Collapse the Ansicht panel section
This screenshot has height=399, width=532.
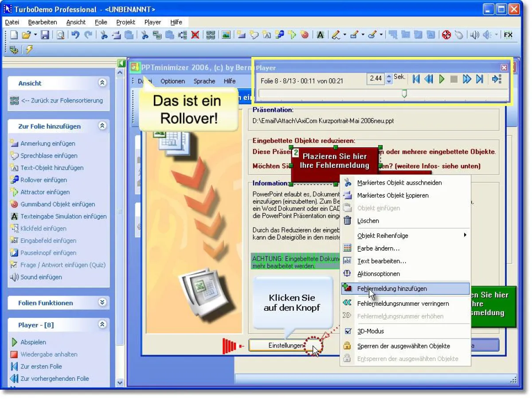pos(102,83)
